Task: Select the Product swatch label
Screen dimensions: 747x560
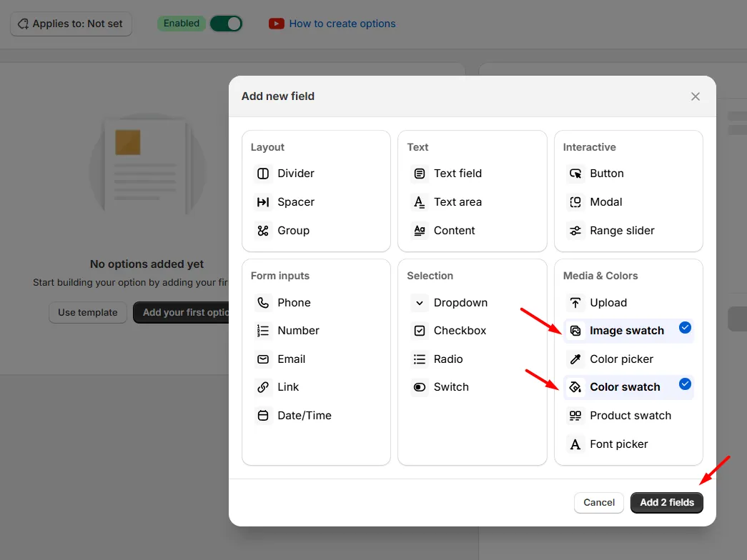Action: [x=630, y=415]
